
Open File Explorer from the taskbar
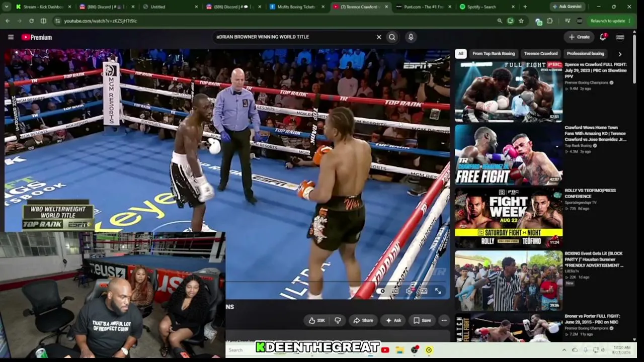(399, 350)
